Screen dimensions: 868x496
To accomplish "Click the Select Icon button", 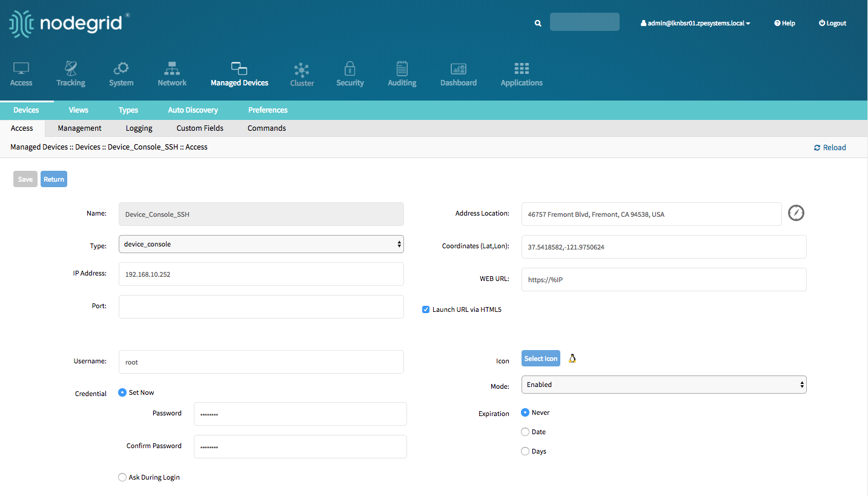I will point(541,359).
